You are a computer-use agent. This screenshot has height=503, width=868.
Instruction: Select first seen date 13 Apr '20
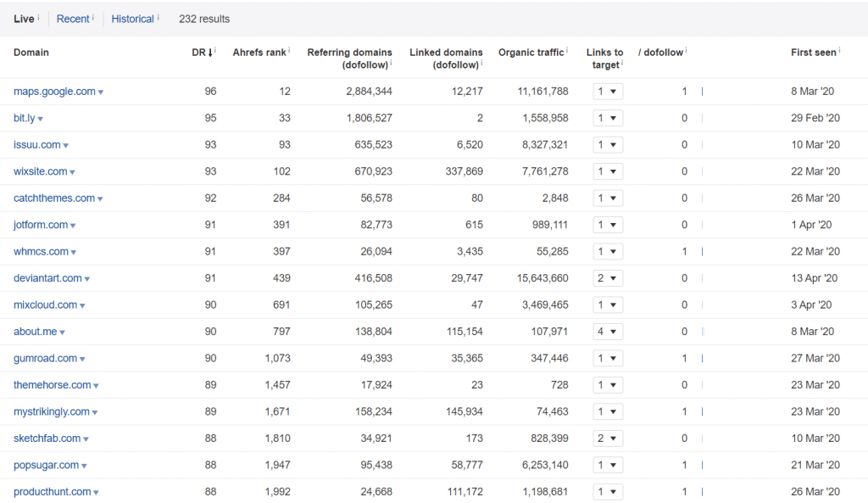[814, 278]
